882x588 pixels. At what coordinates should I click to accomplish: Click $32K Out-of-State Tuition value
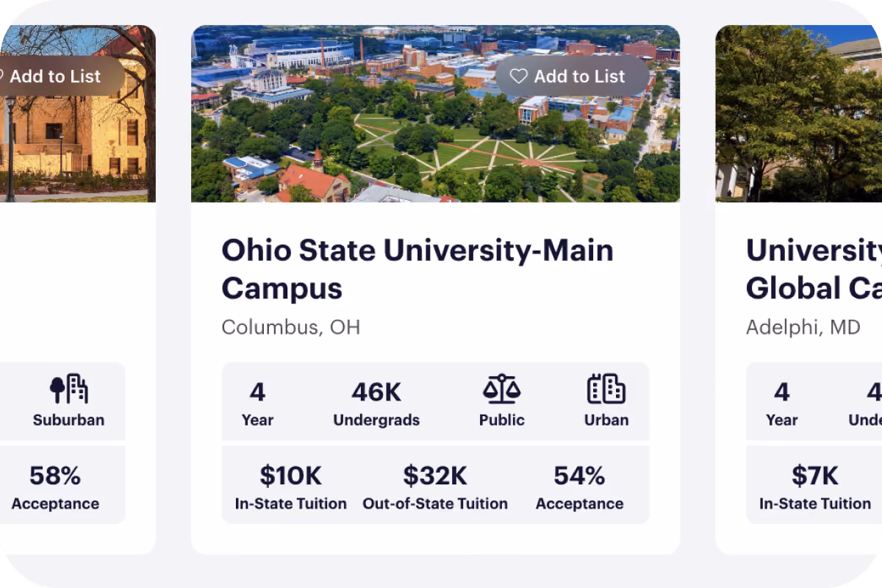coord(435,487)
